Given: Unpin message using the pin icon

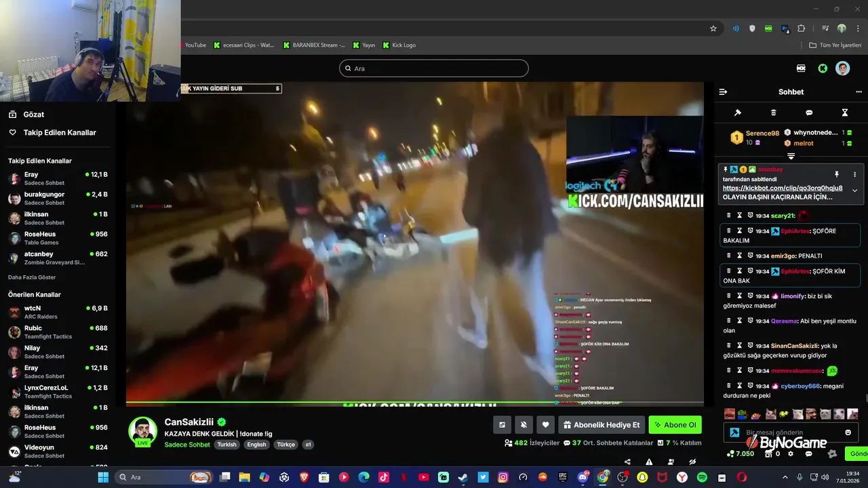Looking at the screenshot, I should pos(837,174).
